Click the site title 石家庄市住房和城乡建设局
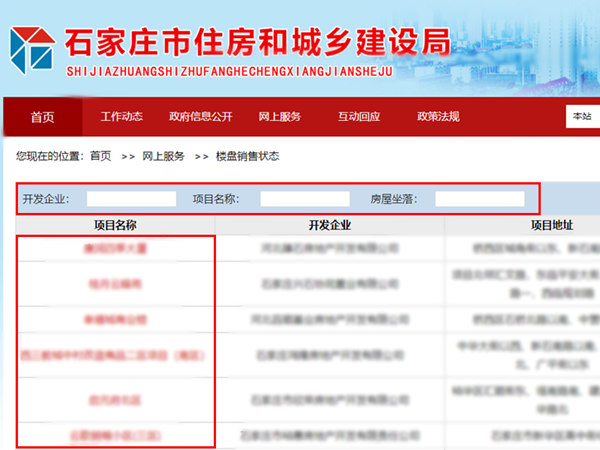The height and width of the screenshot is (450, 600). (258, 42)
